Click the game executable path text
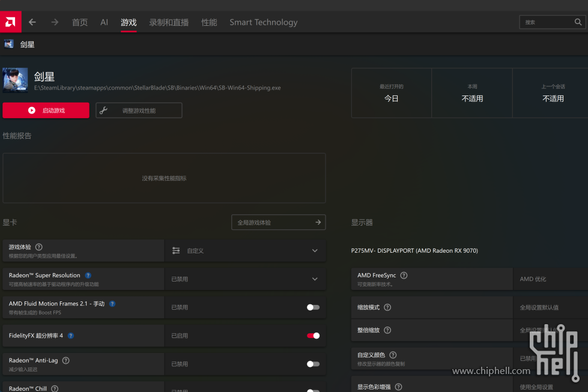 pos(157,88)
